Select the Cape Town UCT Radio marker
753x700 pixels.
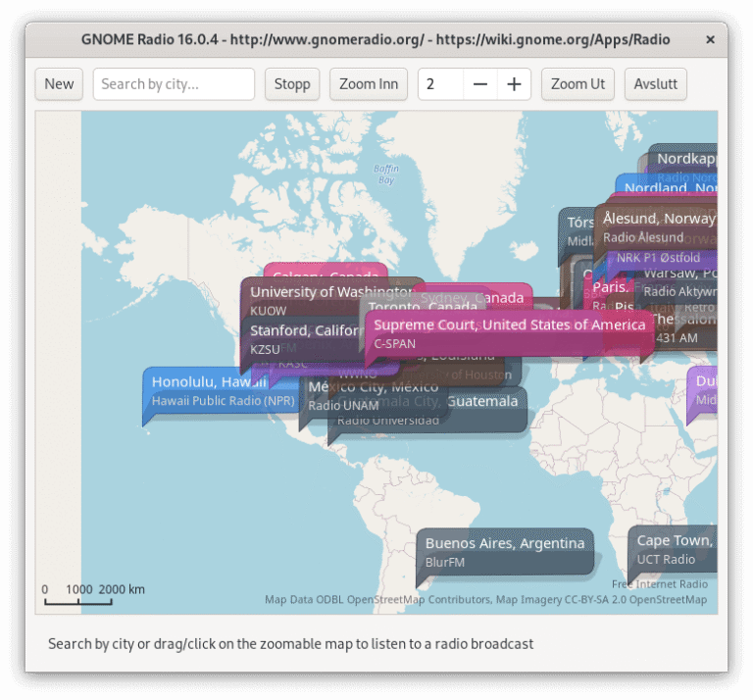point(674,549)
